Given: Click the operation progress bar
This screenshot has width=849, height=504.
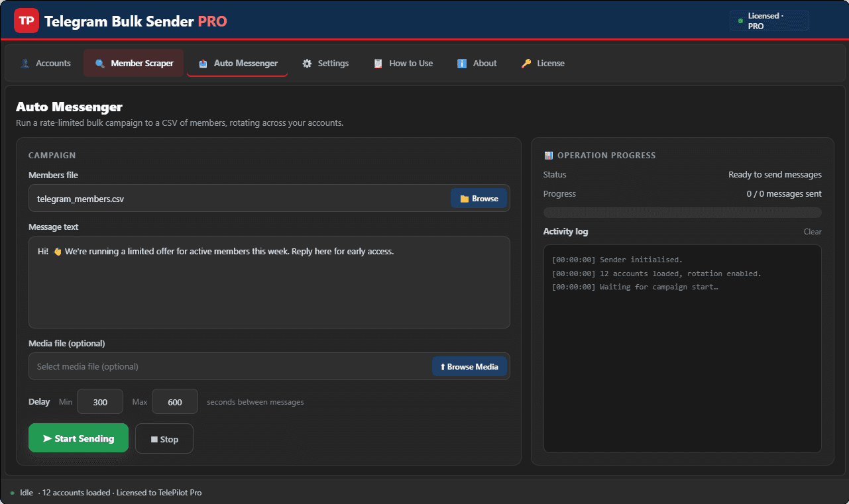Looking at the screenshot, I should tap(683, 213).
